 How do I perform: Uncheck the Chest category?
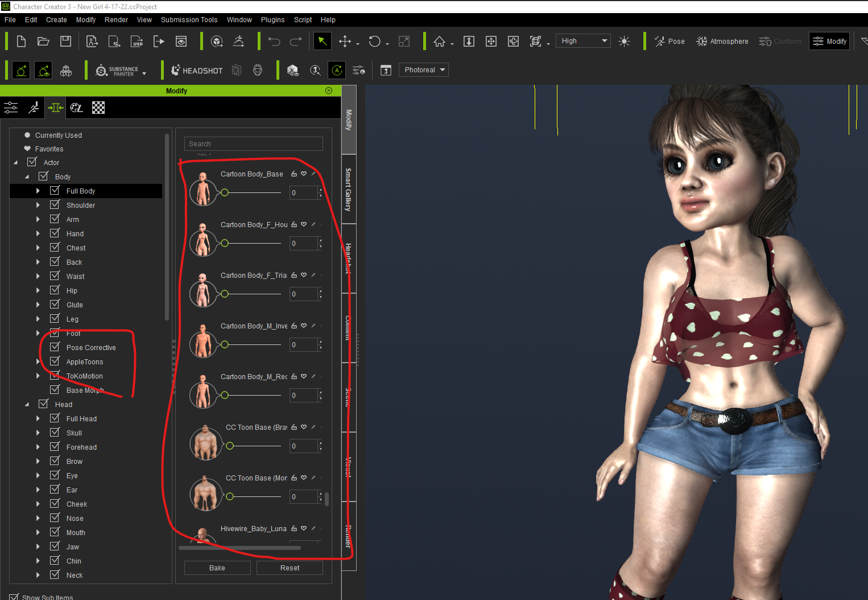pos(55,248)
